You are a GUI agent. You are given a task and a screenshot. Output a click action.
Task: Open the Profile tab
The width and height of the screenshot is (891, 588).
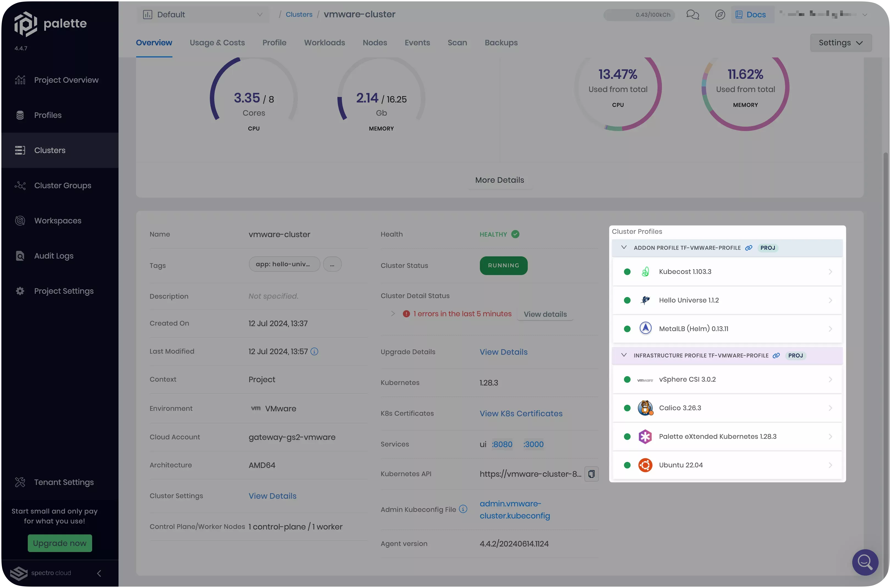tap(274, 43)
